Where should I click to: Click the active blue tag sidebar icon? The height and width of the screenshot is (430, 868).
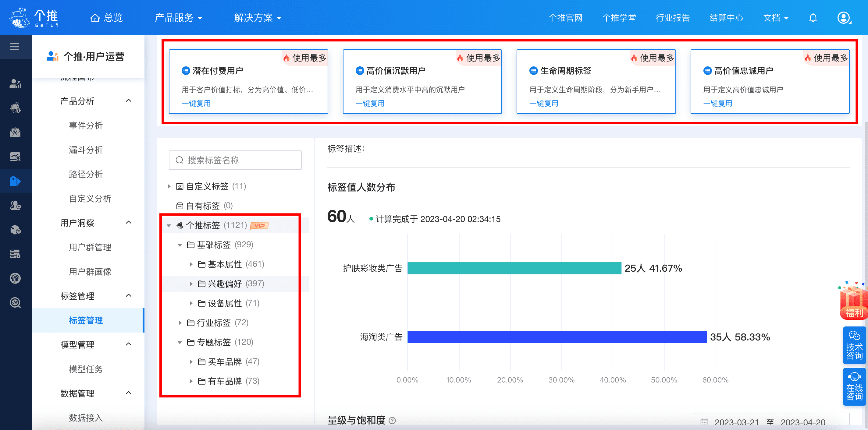(15, 181)
